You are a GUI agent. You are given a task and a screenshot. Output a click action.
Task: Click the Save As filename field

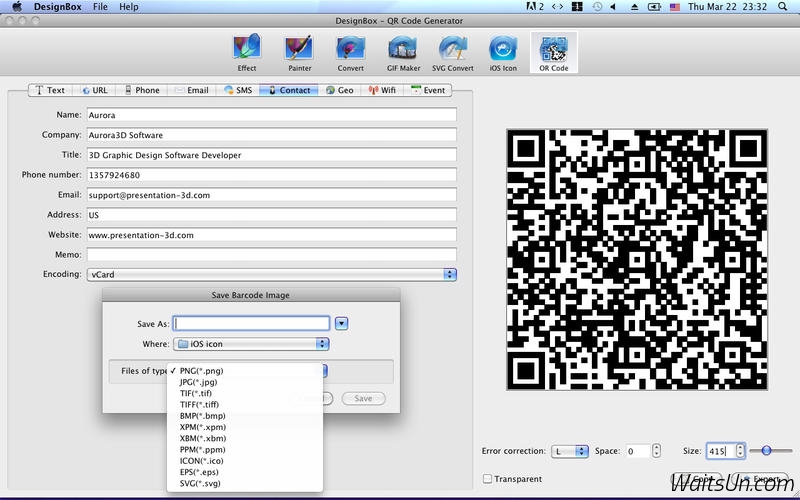251,323
